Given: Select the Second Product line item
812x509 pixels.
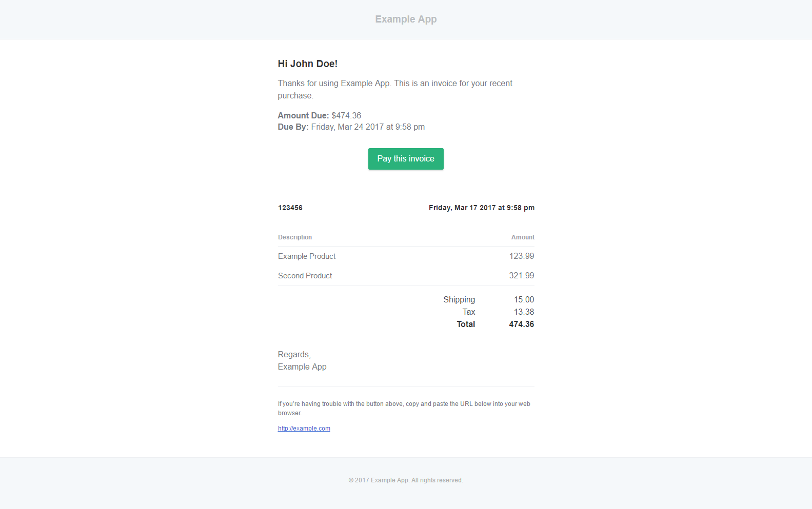Looking at the screenshot, I should [x=305, y=276].
